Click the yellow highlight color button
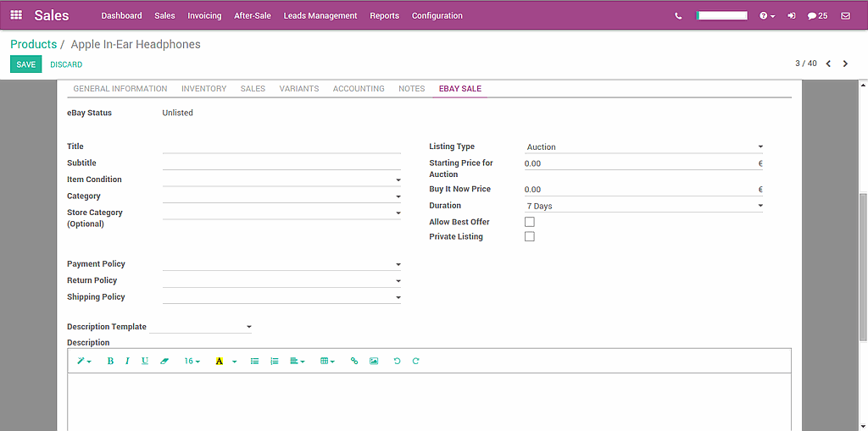Image resolution: width=868 pixels, height=431 pixels. (219, 361)
